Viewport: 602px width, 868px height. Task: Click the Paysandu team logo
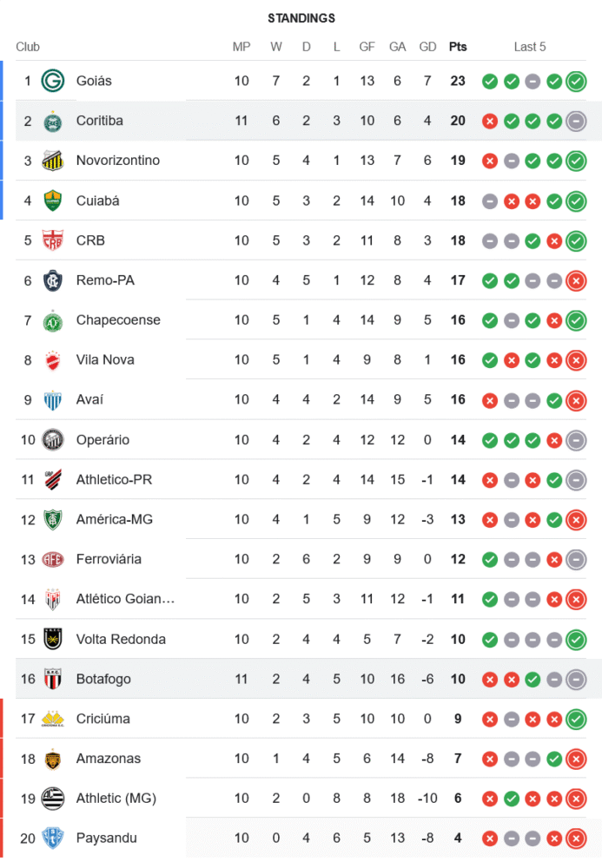pos(53,838)
